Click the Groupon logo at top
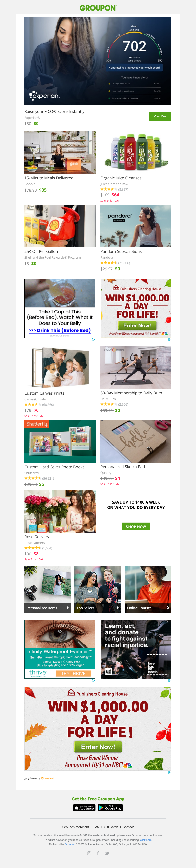196x868 pixels. tap(98, 8)
